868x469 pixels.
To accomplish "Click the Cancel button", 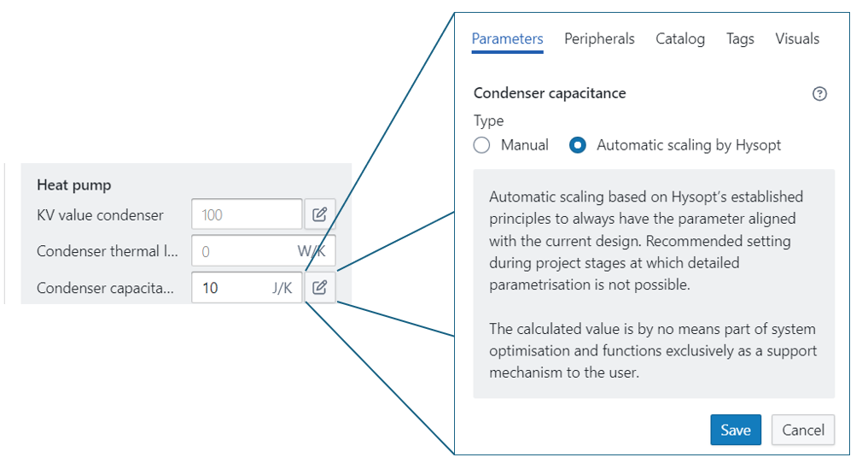I will tap(802, 430).
